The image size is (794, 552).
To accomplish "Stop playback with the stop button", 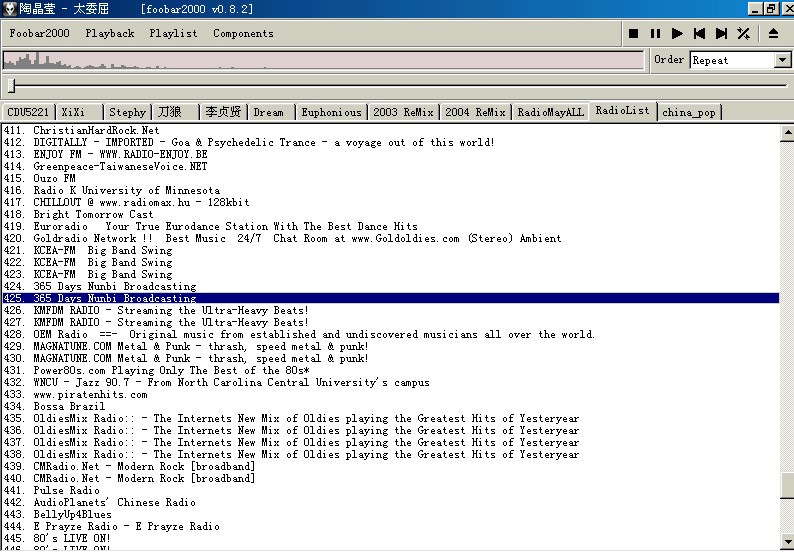I will [x=633, y=33].
